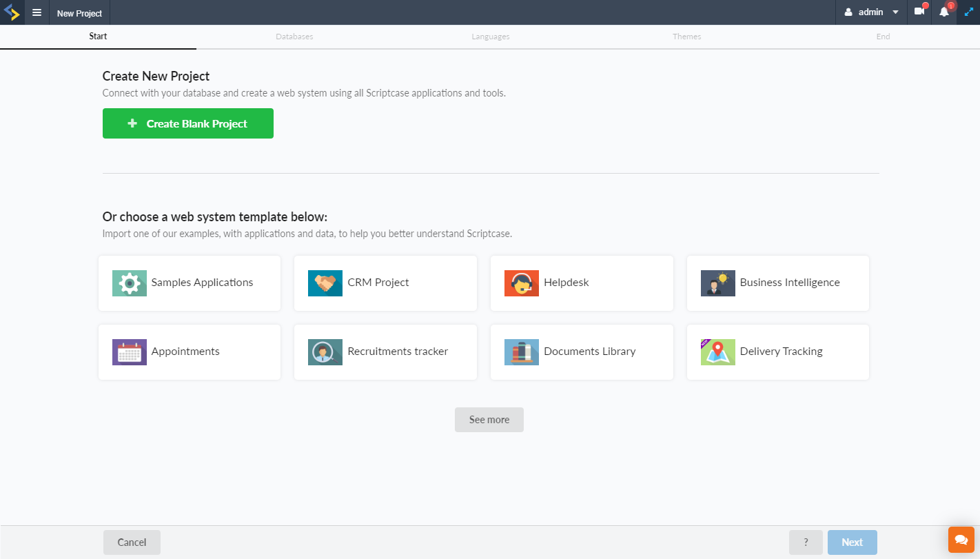Viewport: 980px width, 559px height.
Task: Go to the Themes wizard step
Action: [x=687, y=37]
